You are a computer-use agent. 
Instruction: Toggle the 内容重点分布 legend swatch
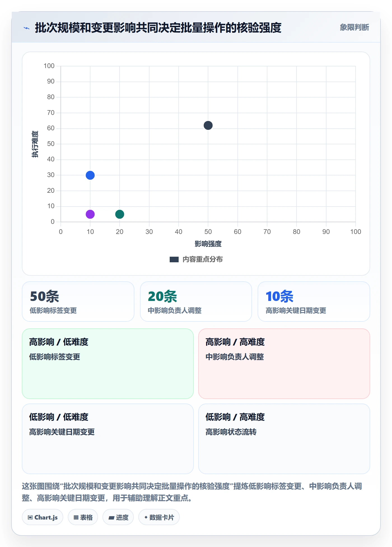[174, 259]
